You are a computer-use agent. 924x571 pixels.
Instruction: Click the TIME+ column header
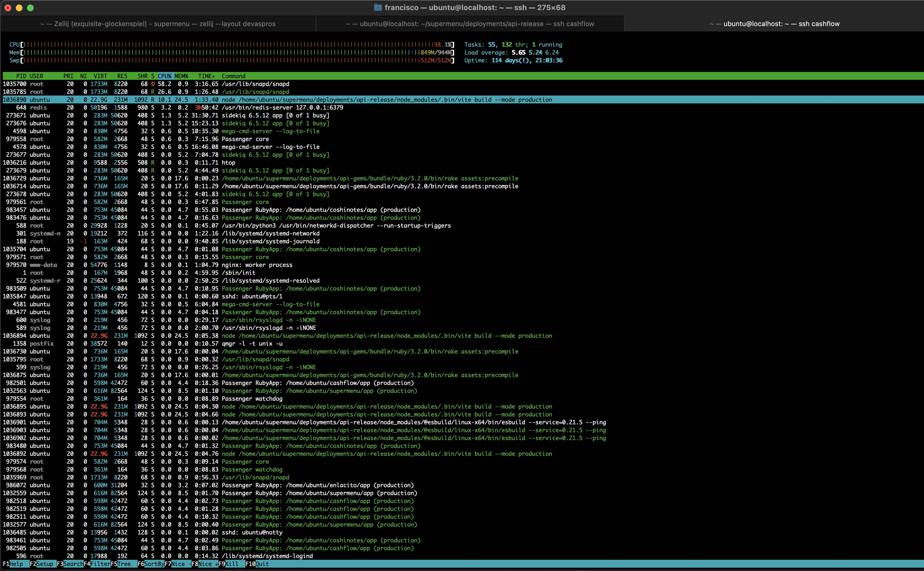coord(206,76)
